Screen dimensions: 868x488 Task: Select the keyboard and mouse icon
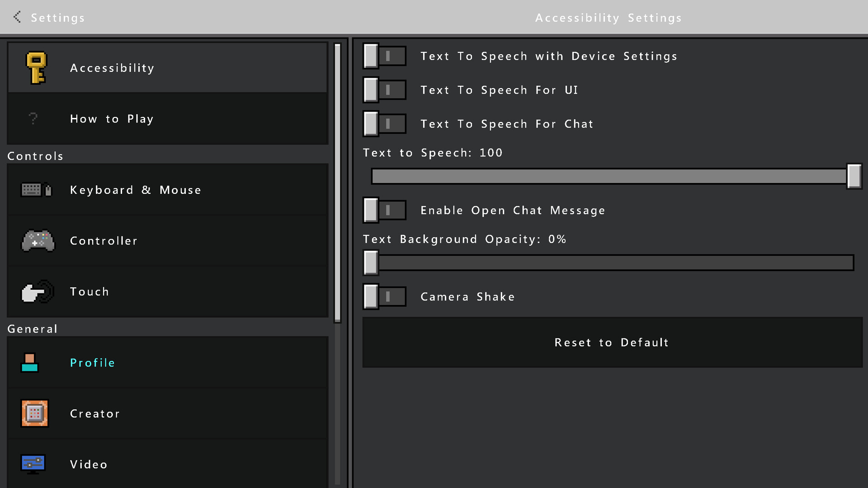click(36, 190)
